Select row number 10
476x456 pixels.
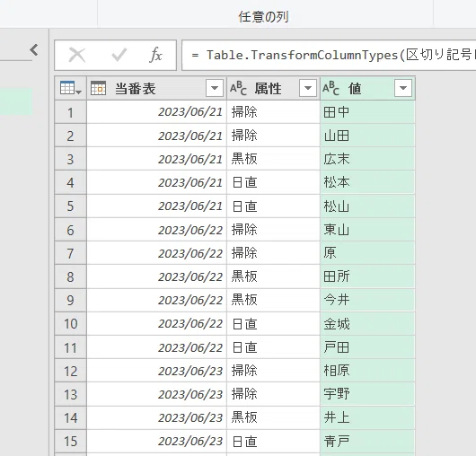[70, 324]
